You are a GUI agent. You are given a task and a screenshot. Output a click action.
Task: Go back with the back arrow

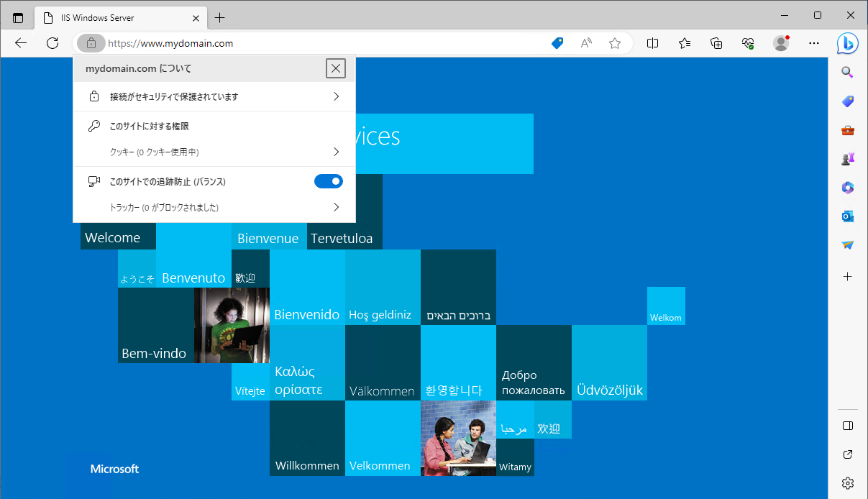click(x=21, y=43)
